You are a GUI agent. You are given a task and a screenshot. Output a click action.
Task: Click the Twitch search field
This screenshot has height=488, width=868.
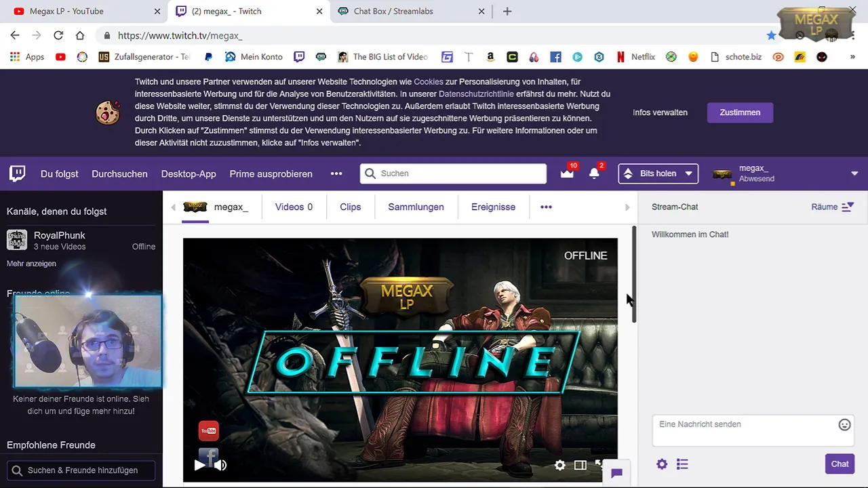click(x=453, y=174)
